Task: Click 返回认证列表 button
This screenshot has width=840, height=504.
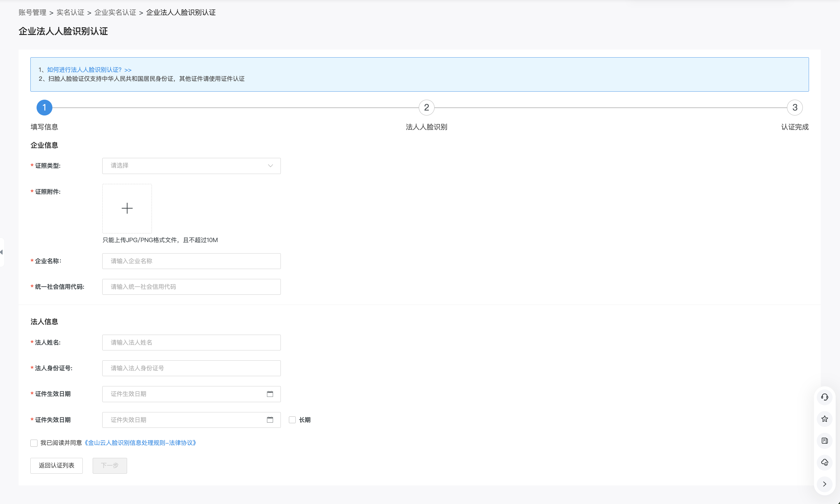Action: point(56,465)
